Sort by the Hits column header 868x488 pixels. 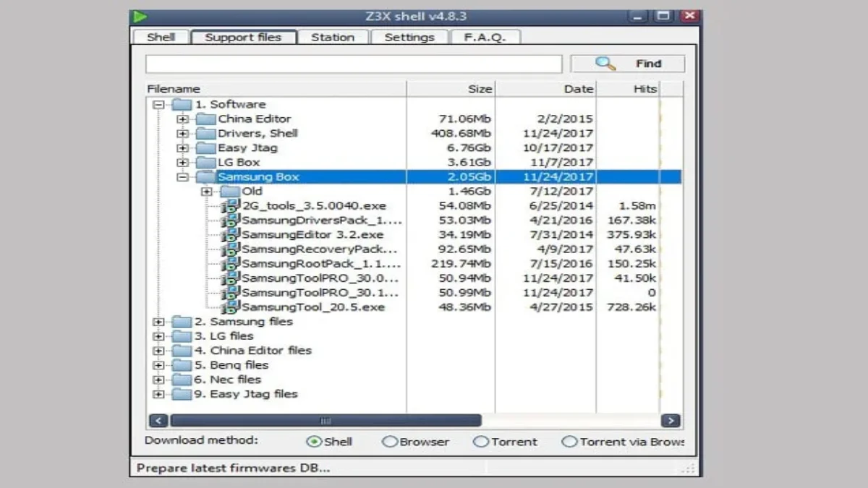coord(628,89)
